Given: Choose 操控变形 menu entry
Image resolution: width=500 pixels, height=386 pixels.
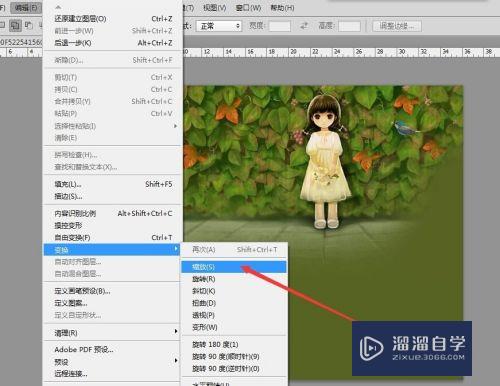Looking at the screenshot, I should tap(113, 225).
